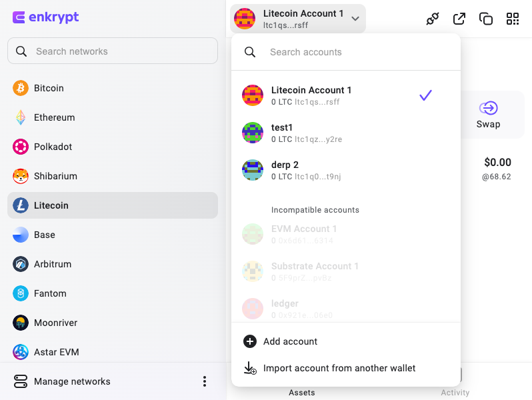Select the Bitcoin network
This screenshot has width=532, height=400.
coord(113,88)
